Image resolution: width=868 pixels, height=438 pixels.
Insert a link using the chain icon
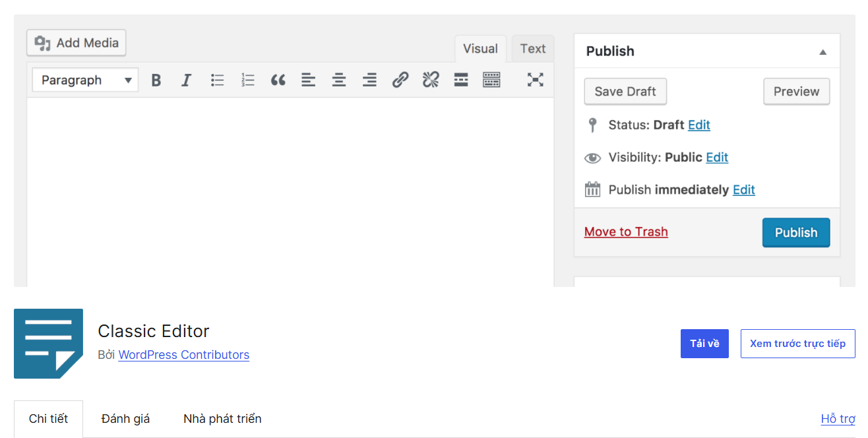(x=400, y=79)
